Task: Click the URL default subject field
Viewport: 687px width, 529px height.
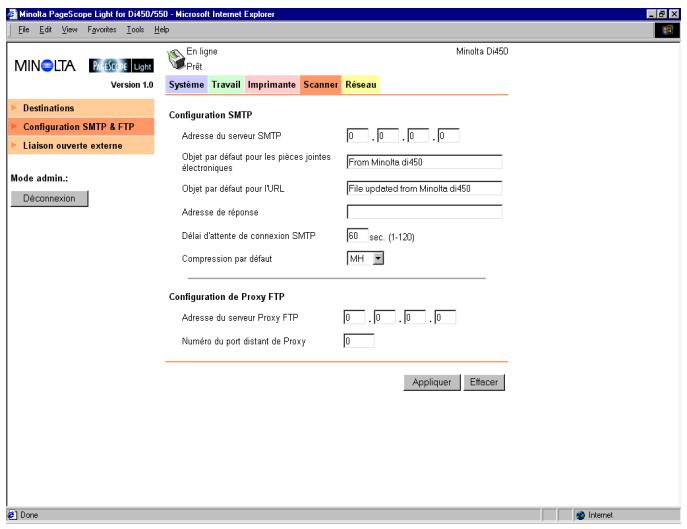Action: point(424,188)
